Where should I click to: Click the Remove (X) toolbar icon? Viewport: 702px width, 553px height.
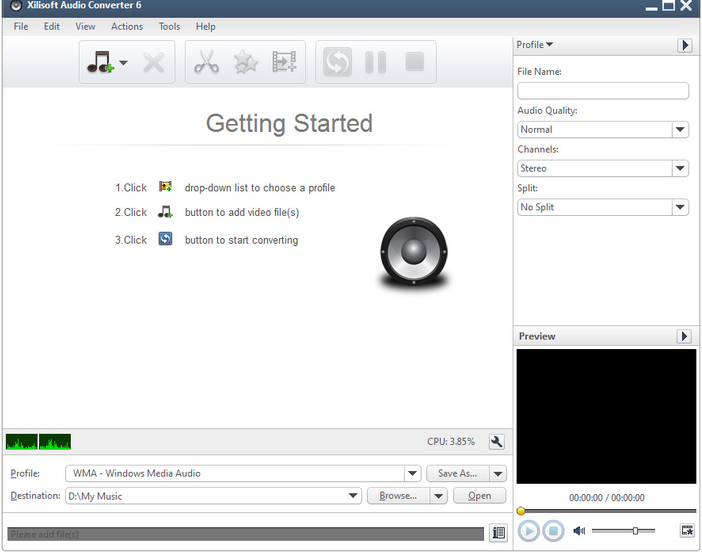tap(154, 62)
